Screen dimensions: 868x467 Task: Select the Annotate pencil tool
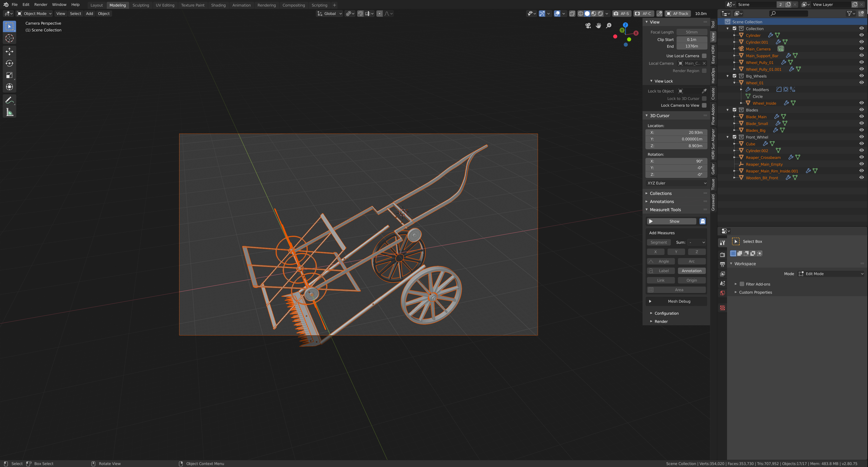point(9,100)
